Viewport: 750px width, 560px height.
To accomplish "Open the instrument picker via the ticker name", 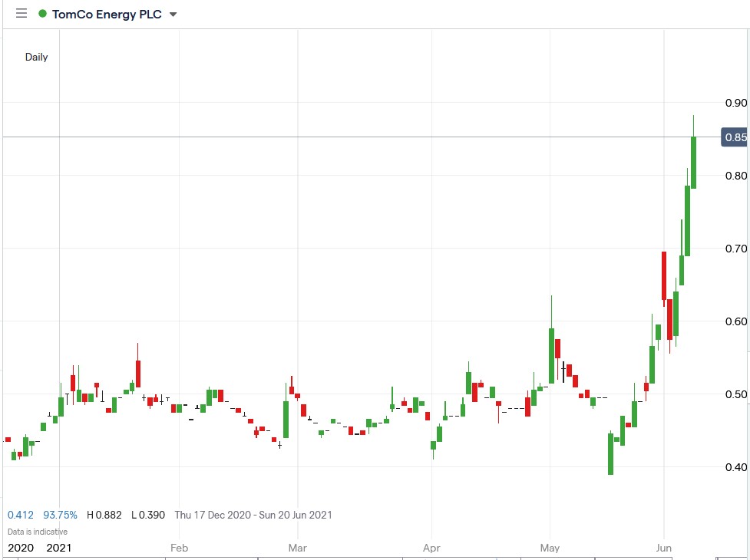I will pyautogui.click(x=107, y=14).
